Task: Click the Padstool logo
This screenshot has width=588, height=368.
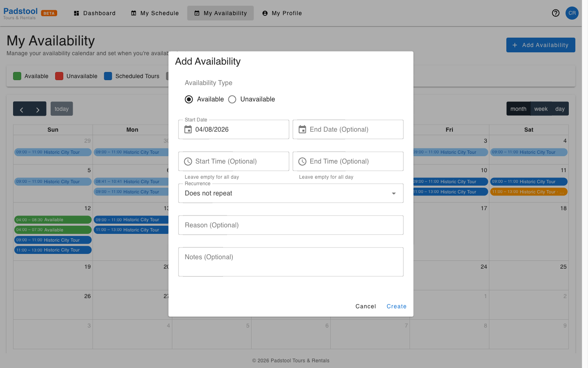Action: pos(20,13)
